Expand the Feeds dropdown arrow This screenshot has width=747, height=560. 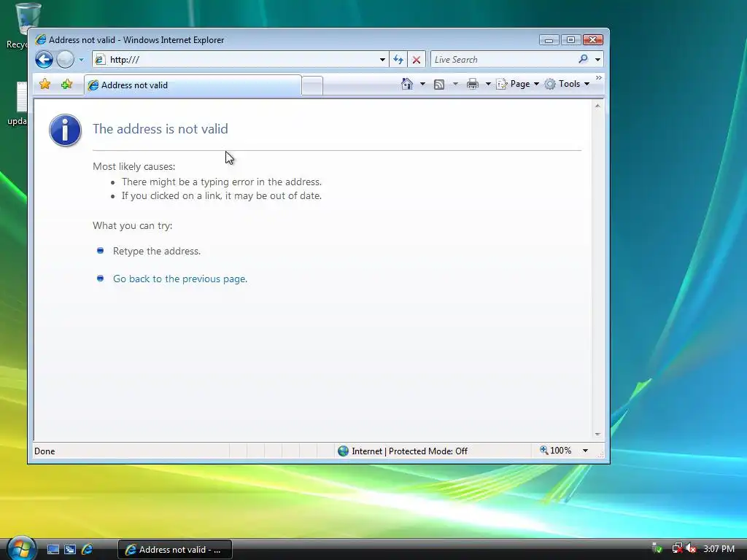455,84
